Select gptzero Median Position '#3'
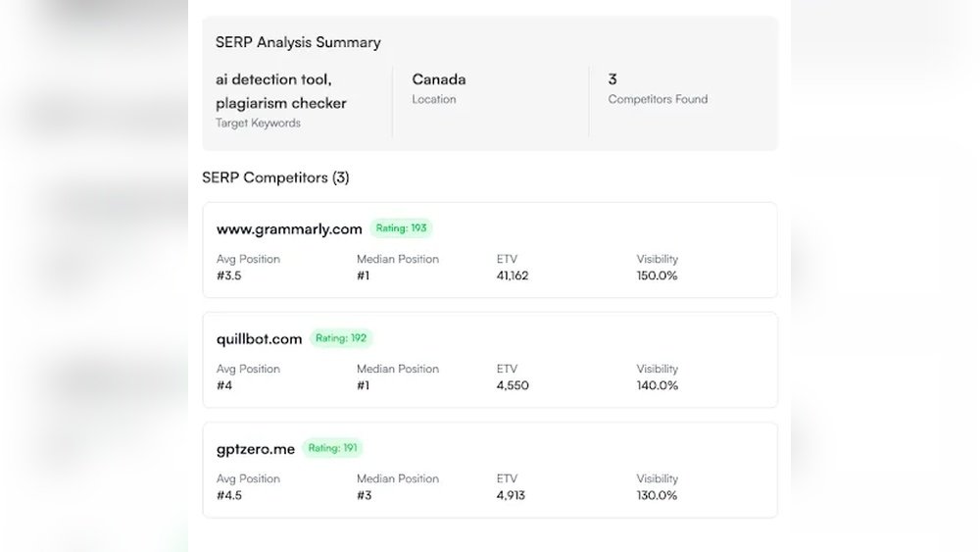Viewport: 980px width, 552px height. coord(365,496)
